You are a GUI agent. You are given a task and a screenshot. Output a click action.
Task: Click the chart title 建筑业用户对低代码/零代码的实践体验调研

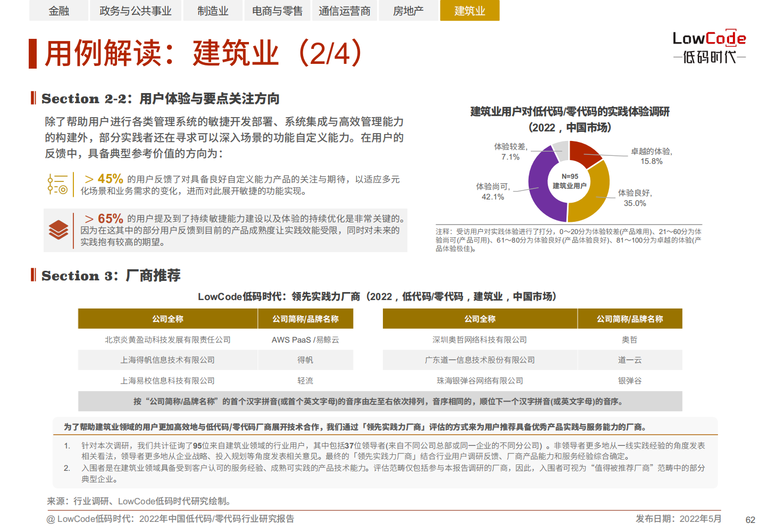click(570, 112)
